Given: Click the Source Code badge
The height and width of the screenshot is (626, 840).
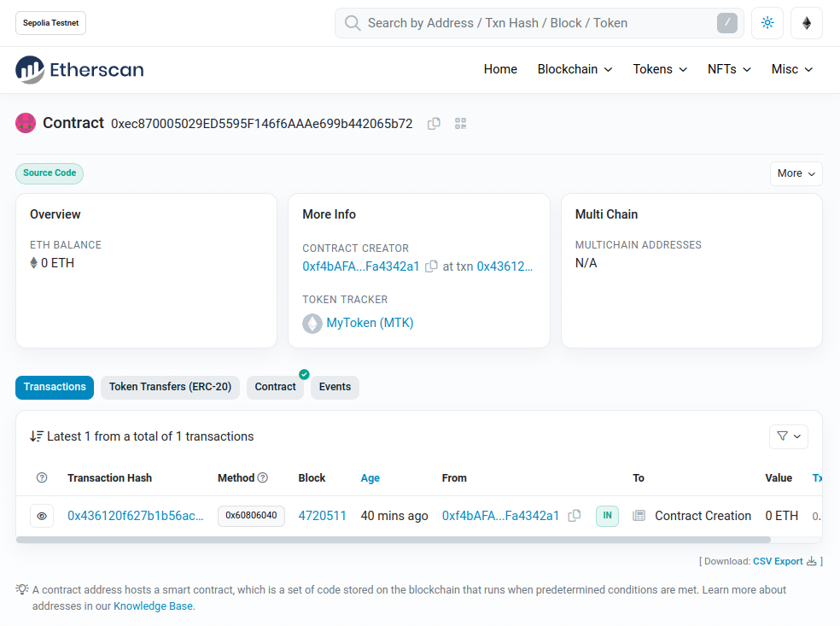Looking at the screenshot, I should (50, 173).
